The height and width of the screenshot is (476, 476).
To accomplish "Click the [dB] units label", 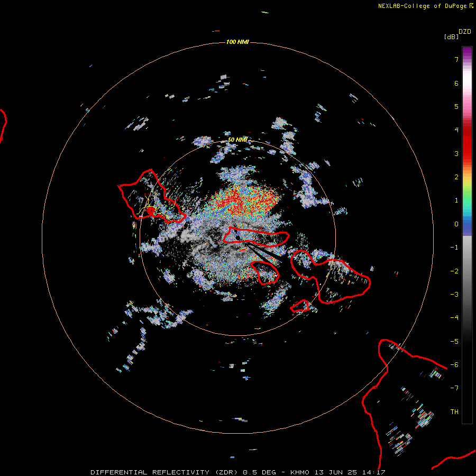I will tap(452, 36).
